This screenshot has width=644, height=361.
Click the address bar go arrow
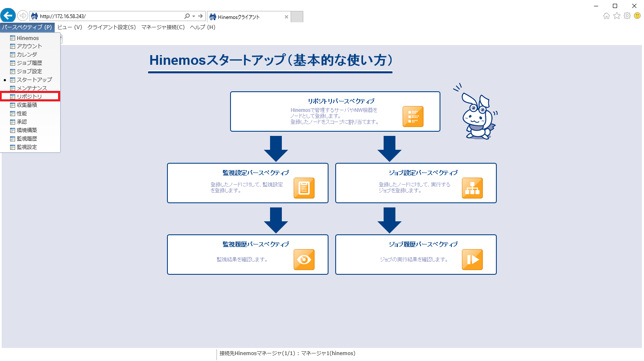click(201, 16)
